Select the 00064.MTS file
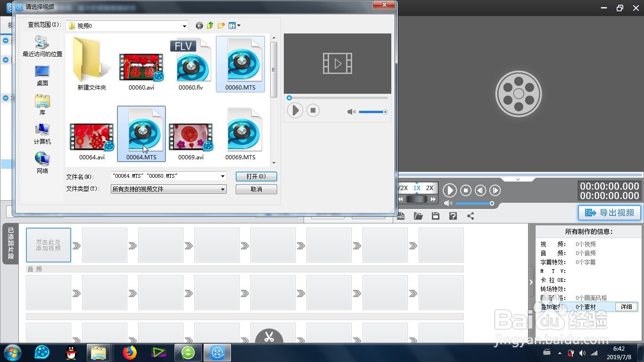The width and height of the screenshot is (644, 362). click(141, 134)
